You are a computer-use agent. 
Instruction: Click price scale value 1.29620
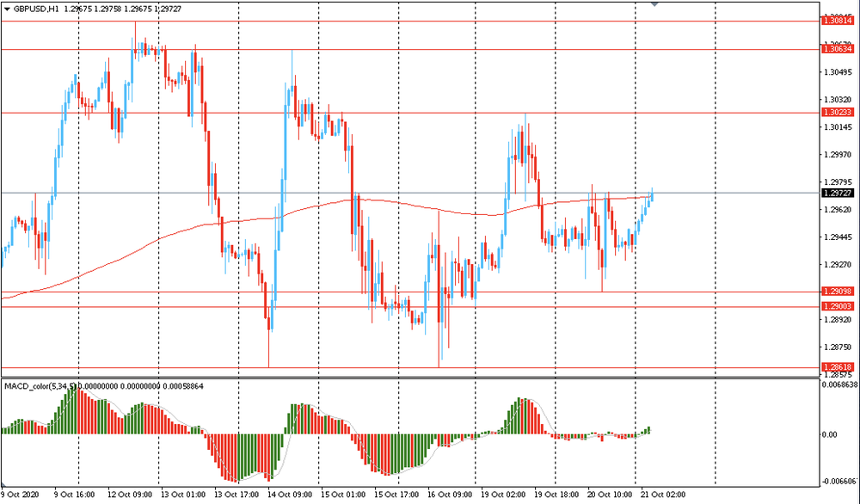click(x=838, y=210)
